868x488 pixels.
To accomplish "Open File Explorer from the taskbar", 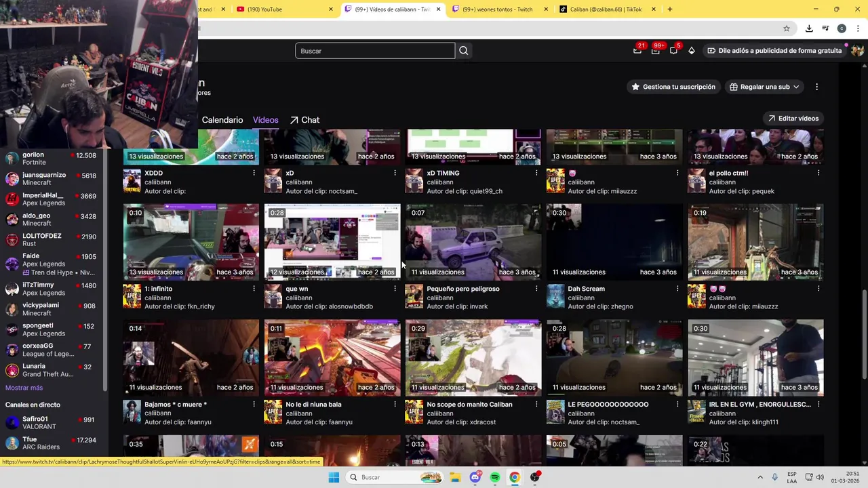I will click(x=456, y=477).
